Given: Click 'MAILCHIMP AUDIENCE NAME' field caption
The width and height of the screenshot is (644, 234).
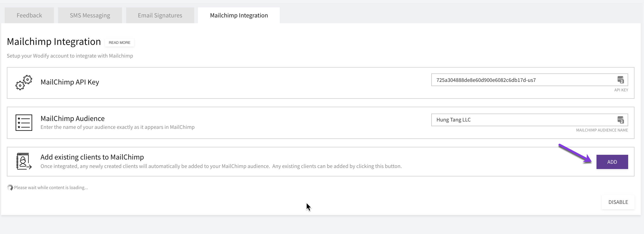Looking at the screenshot, I should tap(602, 130).
